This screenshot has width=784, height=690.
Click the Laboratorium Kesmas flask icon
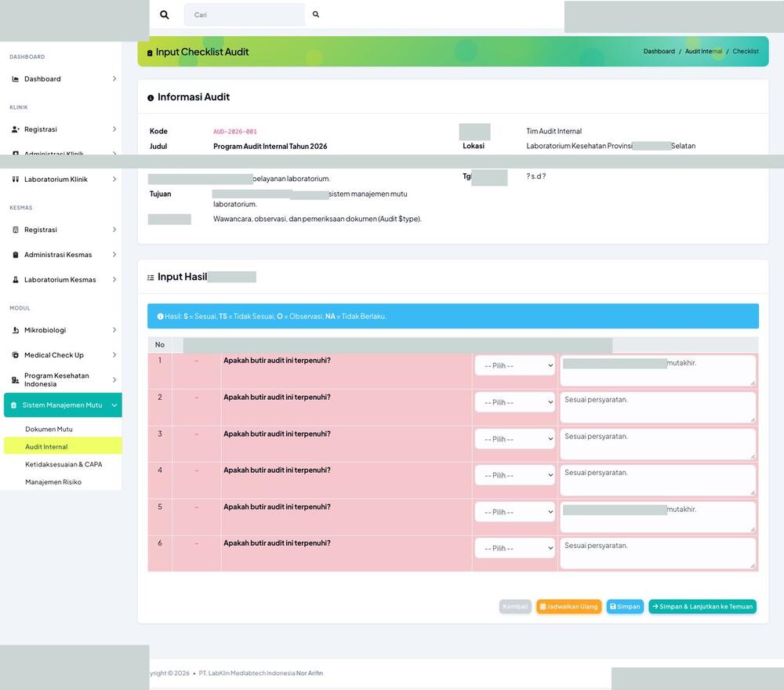coord(16,280)
